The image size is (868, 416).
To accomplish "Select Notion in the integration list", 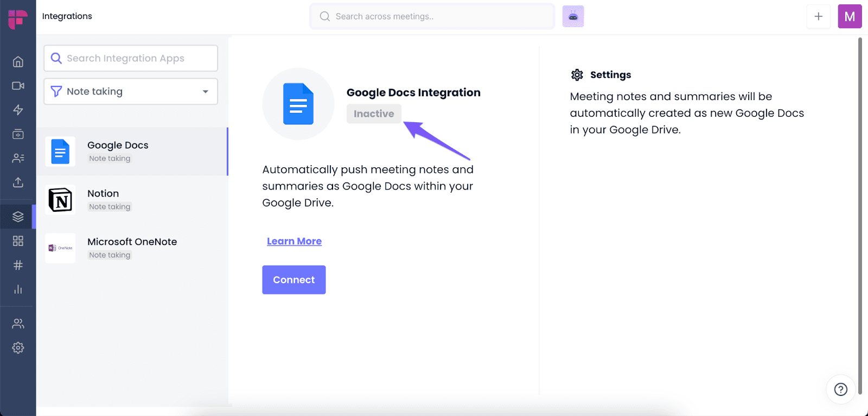I will pyautogui.click(x=132, y=200).
